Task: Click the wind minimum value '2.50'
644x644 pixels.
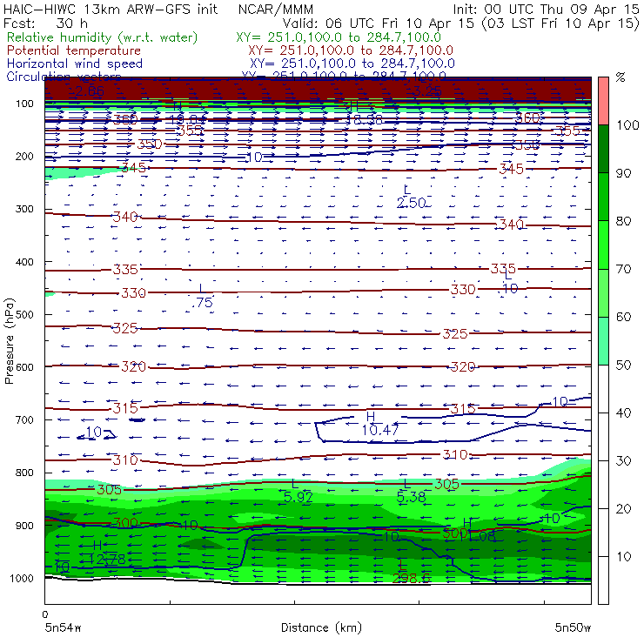Action: pos(411,203)
